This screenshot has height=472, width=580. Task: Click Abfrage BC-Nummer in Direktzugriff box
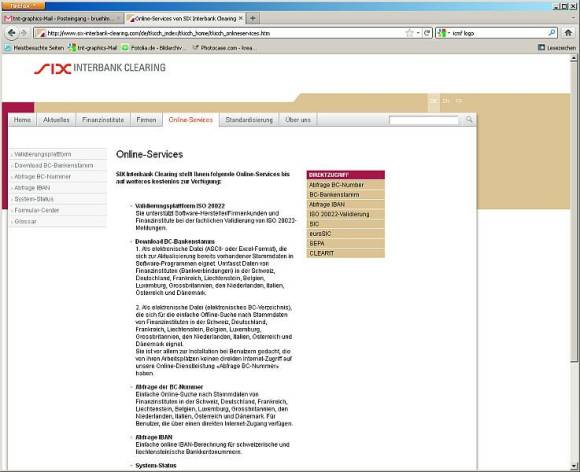345,185
